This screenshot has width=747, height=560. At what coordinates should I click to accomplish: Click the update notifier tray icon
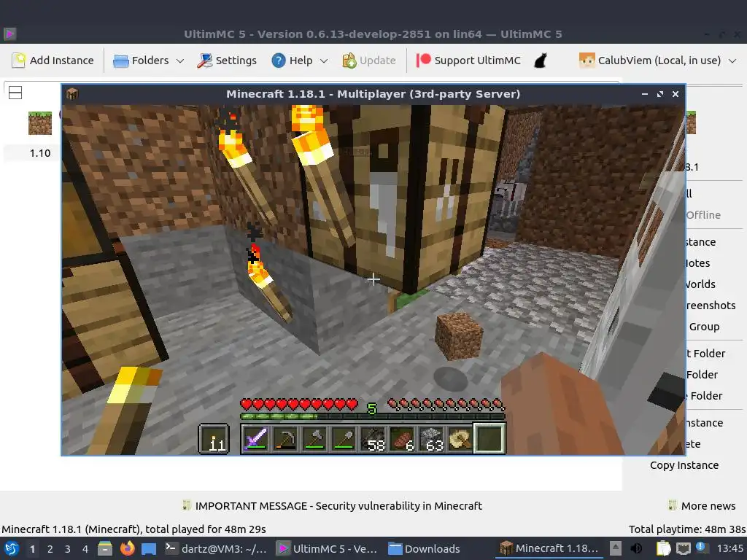[701, 548]
